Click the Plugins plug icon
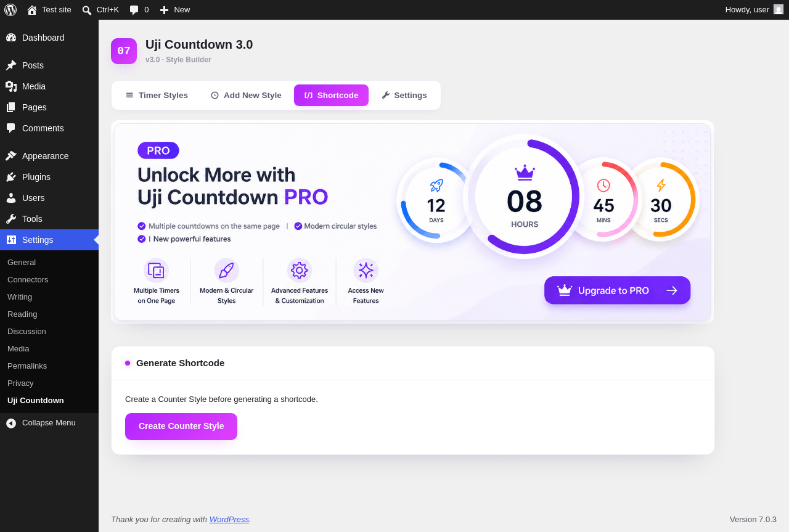 click(x=11, y=177)
